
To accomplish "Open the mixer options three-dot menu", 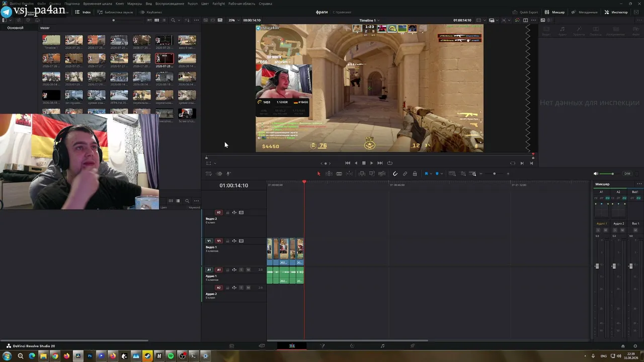I will 639,184.
